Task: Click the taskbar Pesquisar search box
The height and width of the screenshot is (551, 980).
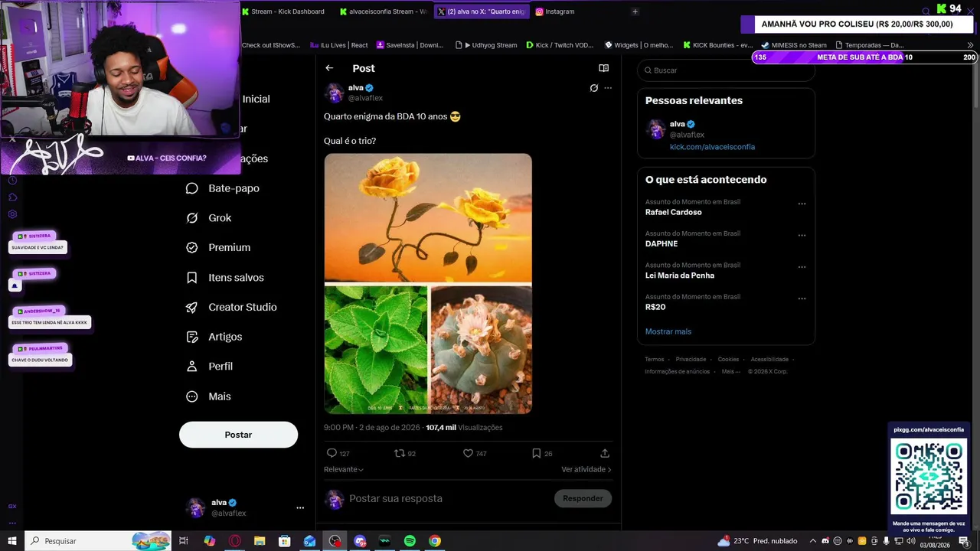Action: (98, 541)
